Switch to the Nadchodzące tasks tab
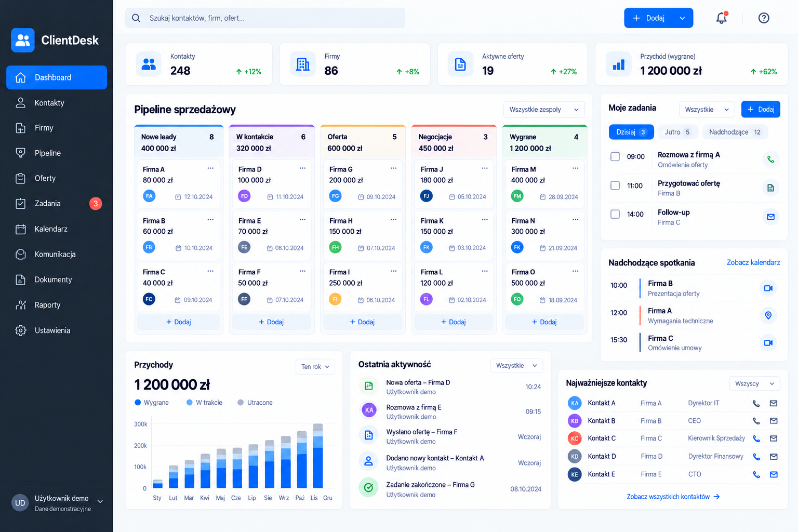The image size is (798, 532). tap(735, 132)
